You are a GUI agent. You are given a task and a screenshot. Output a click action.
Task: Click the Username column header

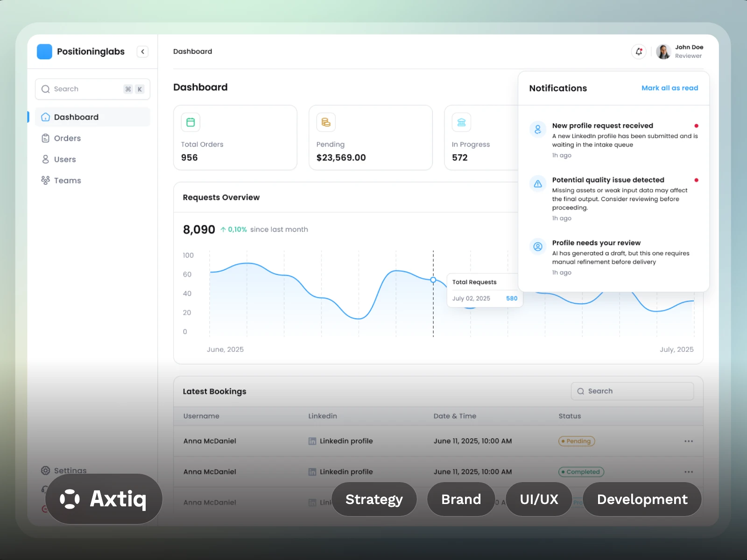201,416
